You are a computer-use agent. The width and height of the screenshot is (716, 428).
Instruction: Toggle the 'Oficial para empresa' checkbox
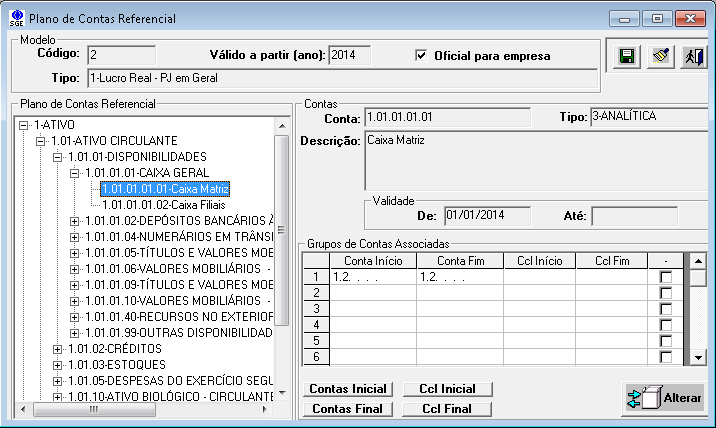(x=421, y=56)
